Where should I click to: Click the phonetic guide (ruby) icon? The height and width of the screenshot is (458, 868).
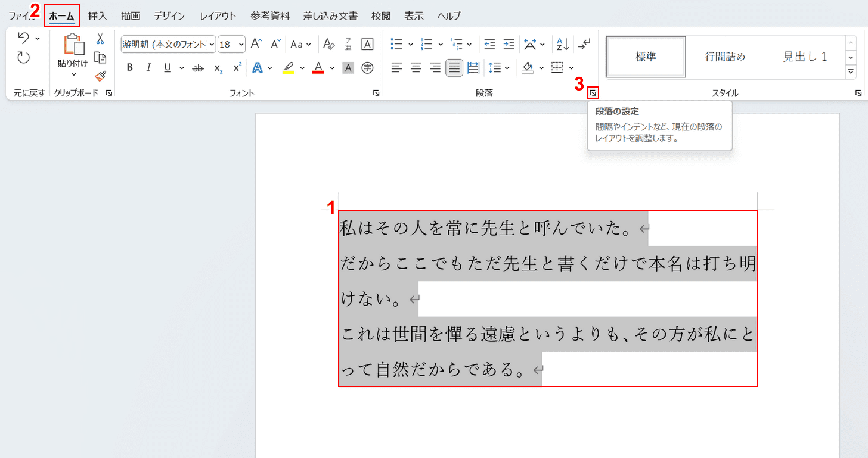[x=348, y=44]
